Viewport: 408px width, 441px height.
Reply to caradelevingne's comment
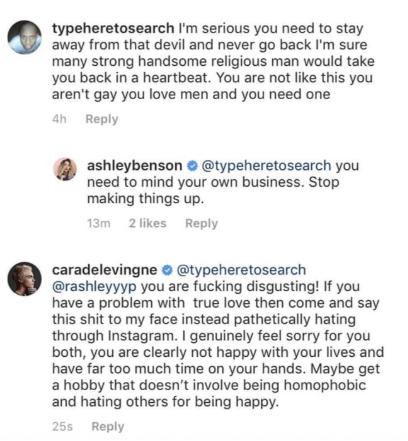pyautogui.click(x=108, y=427)
